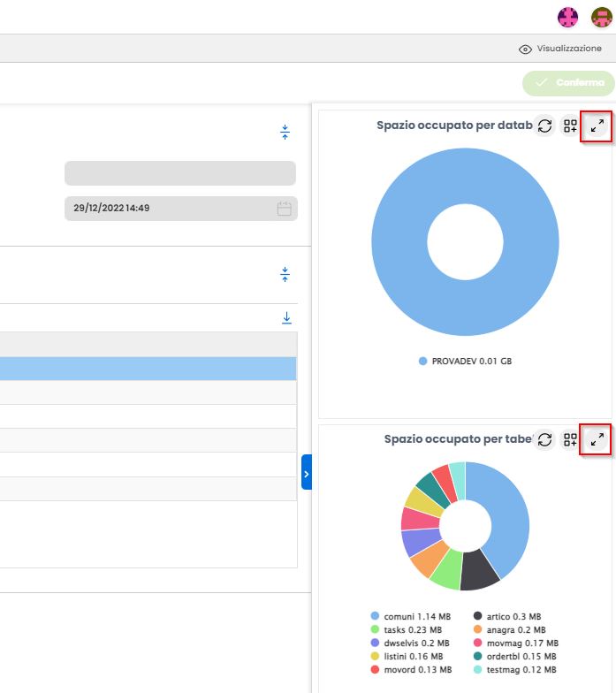Refresh the Spazio occupato per database chart
The width and height of the screenshot is (616, 693).
tap(544, 126)
